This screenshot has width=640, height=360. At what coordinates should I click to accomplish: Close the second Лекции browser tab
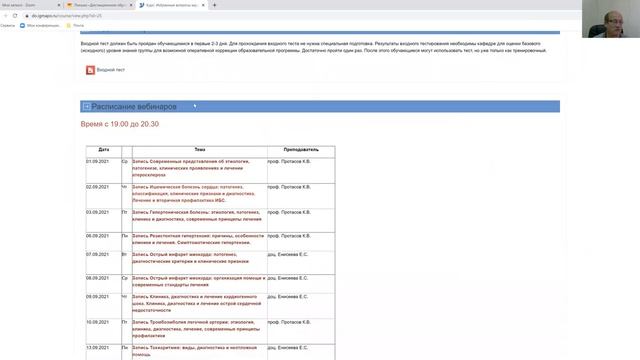coord(131,5)
